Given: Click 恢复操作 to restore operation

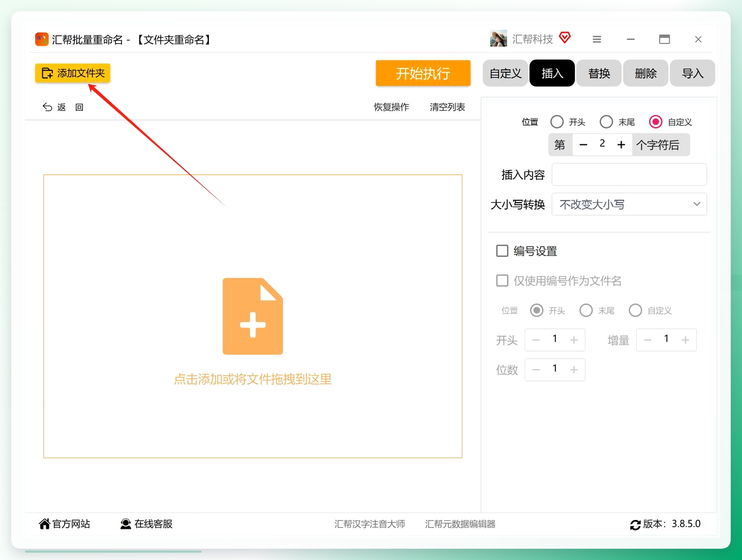Looking at the screenshot, I should (x=391, y=107).
